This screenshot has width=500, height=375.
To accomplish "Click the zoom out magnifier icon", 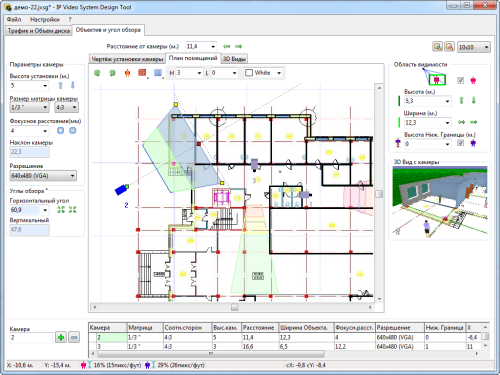I will point(449,47).
